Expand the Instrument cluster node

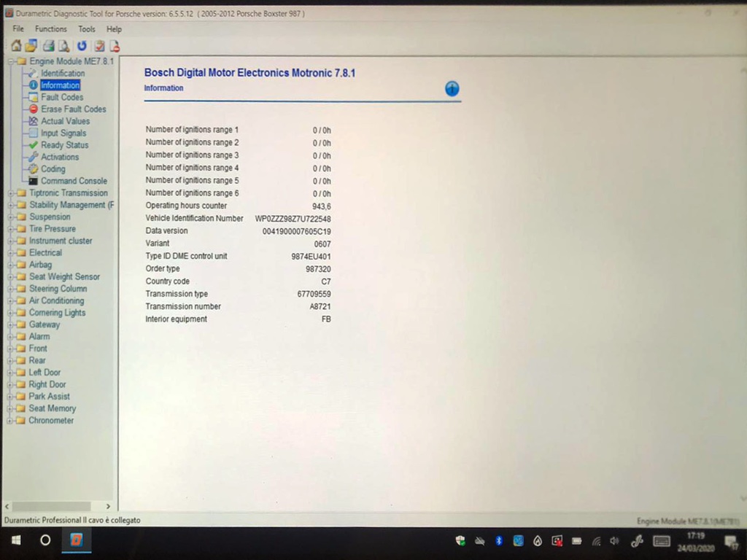(x=10, y=241)
